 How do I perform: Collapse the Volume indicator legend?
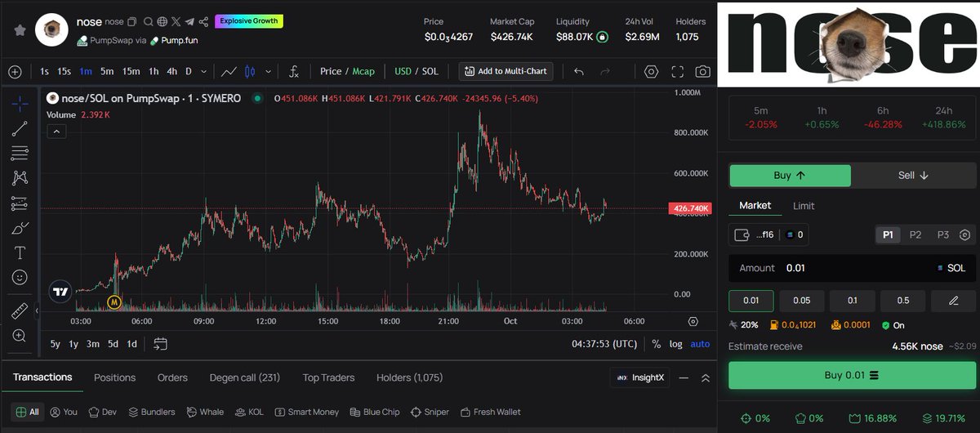(x=56, y=131)
